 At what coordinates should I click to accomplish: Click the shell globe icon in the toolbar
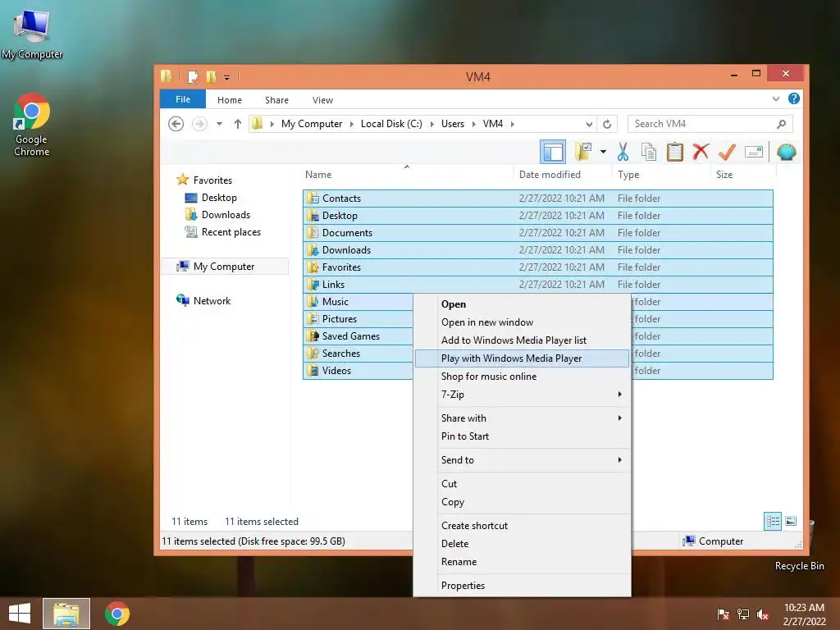[786, 152]
